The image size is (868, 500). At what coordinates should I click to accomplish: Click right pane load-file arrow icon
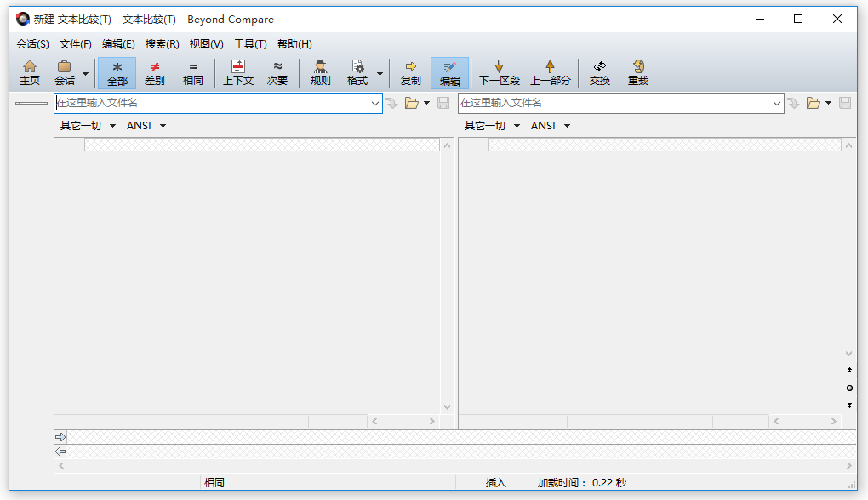(x=794, y=103)
